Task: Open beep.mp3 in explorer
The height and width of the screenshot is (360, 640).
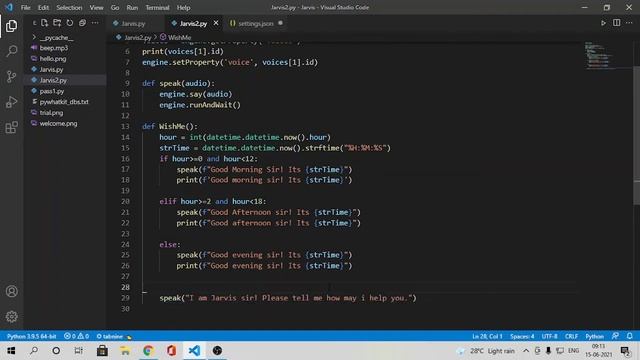Action: coord(54,48)
